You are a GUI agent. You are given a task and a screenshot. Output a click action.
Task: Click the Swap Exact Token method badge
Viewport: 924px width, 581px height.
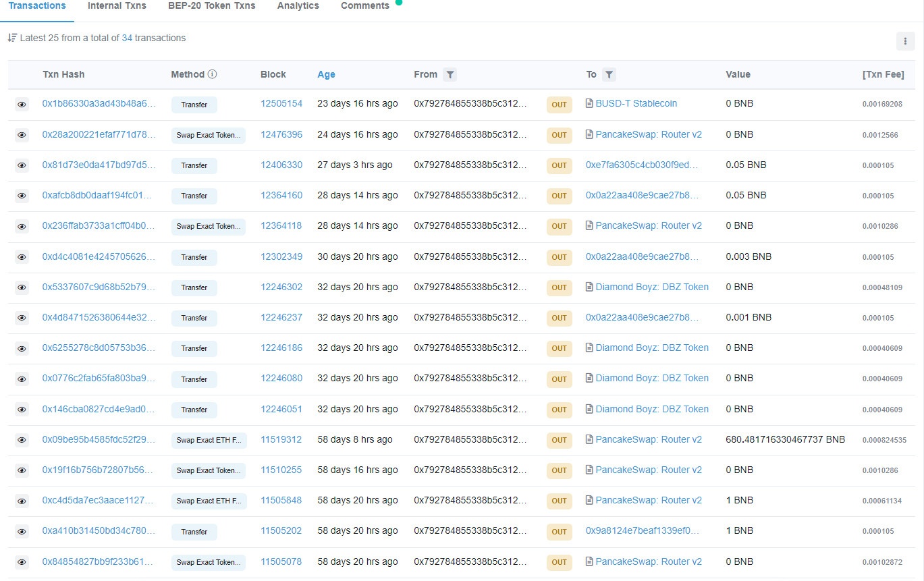pyautogui.click(x=208, y=135)
